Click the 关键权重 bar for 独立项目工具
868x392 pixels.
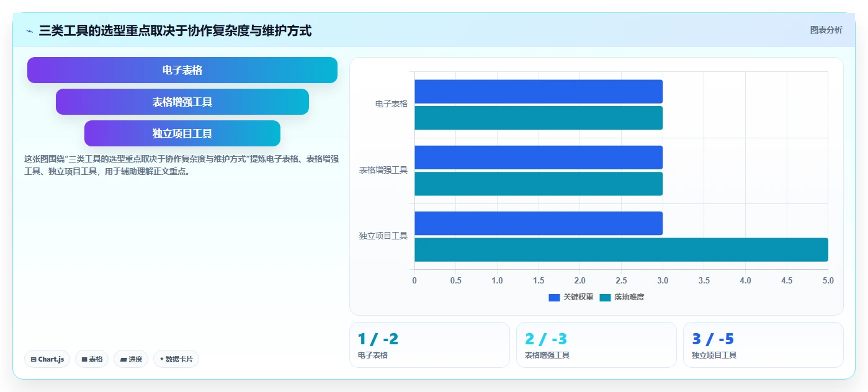tap(539, 223)
